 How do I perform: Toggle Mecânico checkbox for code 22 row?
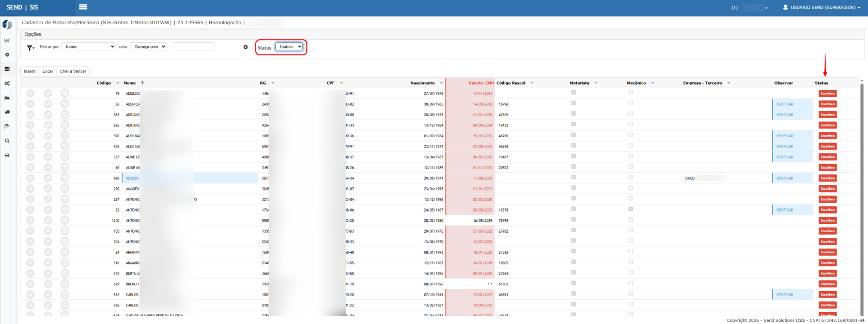click(630, 209)
